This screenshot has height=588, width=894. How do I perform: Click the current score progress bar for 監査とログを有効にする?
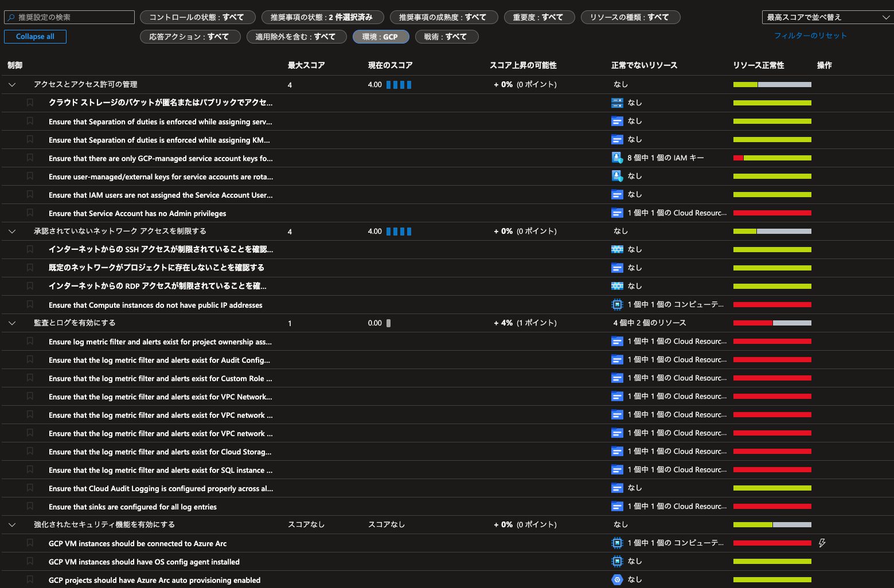tap(389, 323)
